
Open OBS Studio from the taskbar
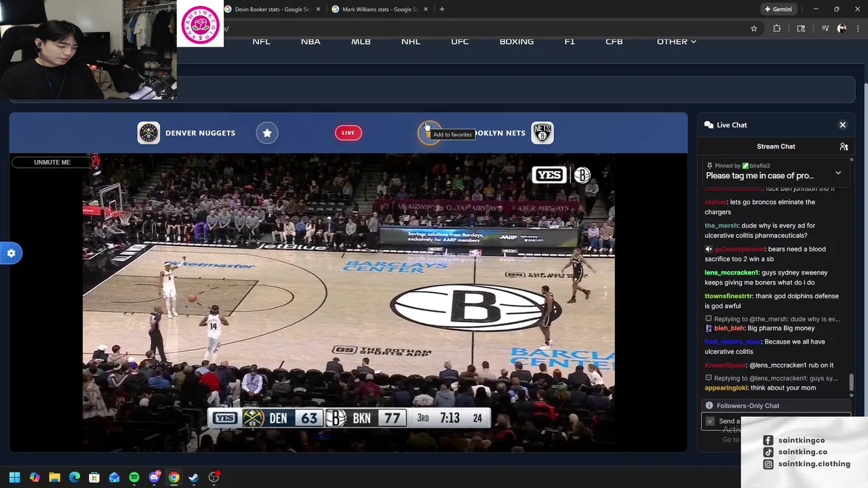214,477
